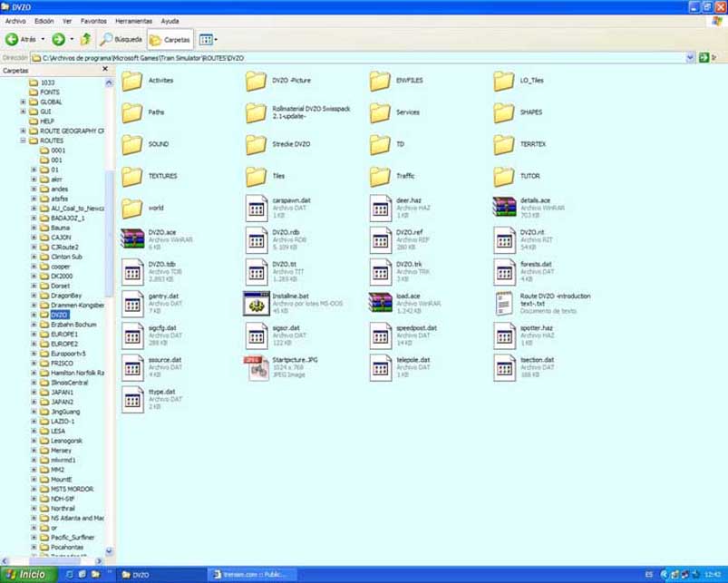The width and height of the screenshot is (728, 583).
Task: Select the DVZO.ace WinRAR archive
Action: click(x=132, y=238)
